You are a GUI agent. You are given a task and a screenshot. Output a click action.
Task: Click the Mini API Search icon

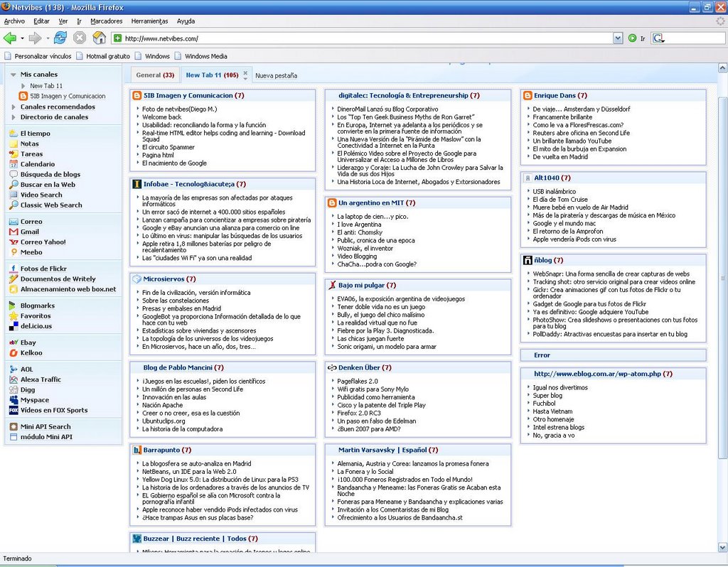tap(14, 427)
